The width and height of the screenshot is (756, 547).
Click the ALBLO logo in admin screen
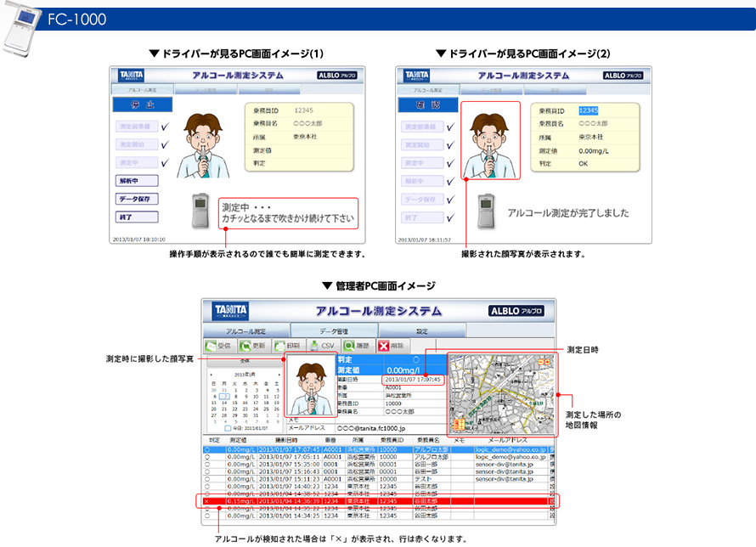point(516,311)
